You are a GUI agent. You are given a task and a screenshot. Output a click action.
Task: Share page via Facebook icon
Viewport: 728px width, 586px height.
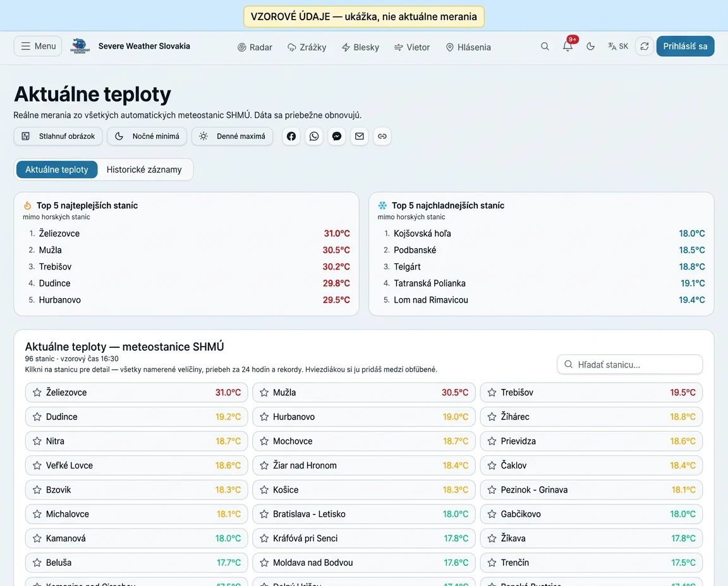point(291,136)
